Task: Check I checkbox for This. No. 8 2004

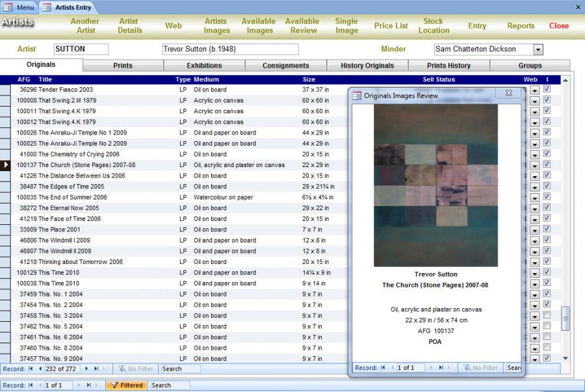Action: [x=547, y=348]
